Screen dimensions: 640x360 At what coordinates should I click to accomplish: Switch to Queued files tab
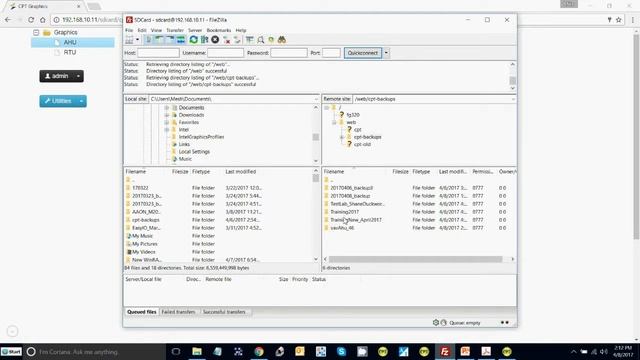click(x=141, y=312)
